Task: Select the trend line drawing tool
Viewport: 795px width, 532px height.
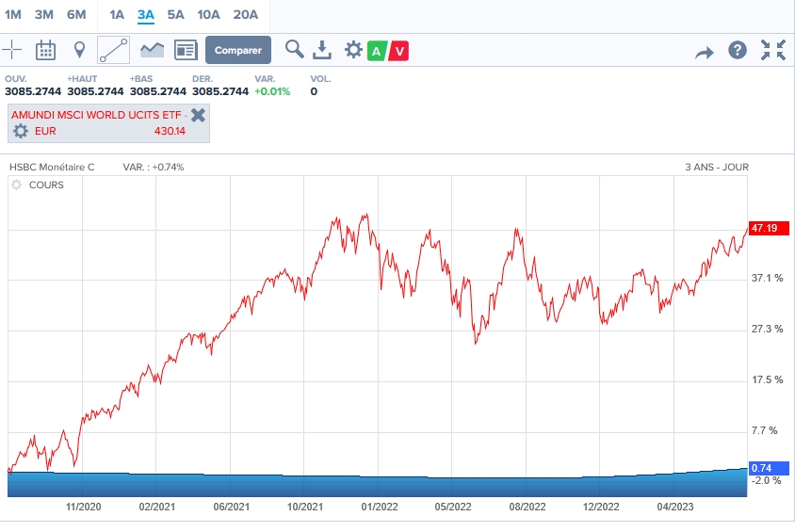Action: [x=114, y=50]
